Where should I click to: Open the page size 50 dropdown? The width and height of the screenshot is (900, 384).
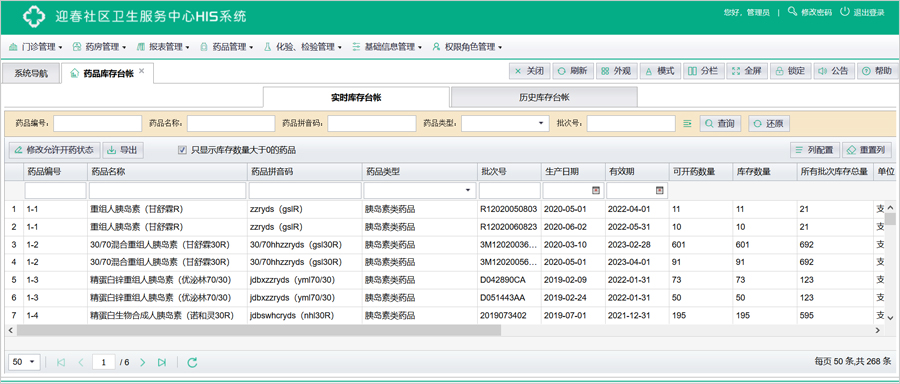pos(24,362)
